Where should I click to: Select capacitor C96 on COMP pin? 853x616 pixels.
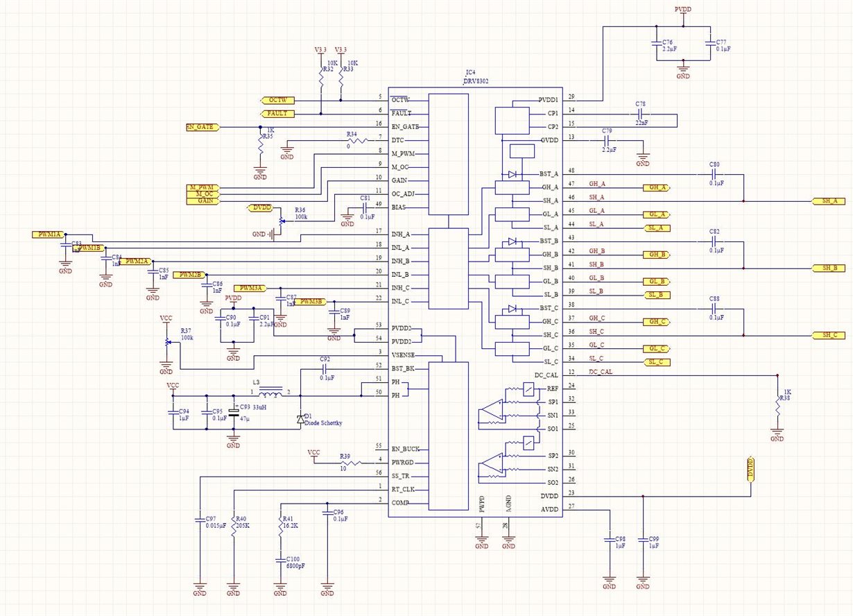(x=327, y=514)
